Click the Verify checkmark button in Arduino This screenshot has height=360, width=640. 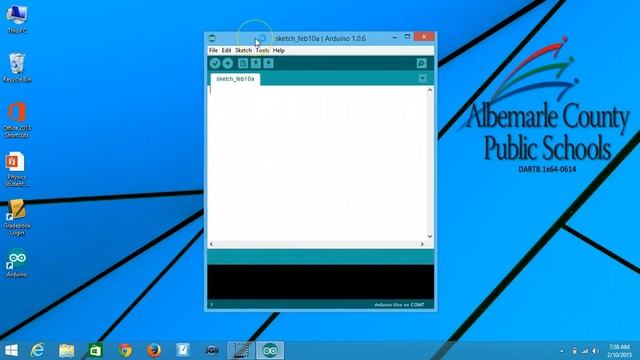215,63
